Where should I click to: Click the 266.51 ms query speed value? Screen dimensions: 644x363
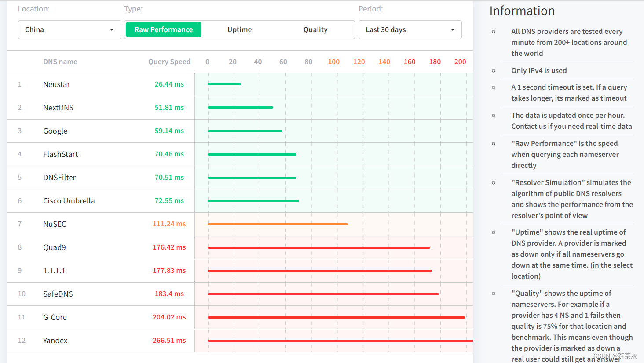pyautogui.click(x=169, y=340)
